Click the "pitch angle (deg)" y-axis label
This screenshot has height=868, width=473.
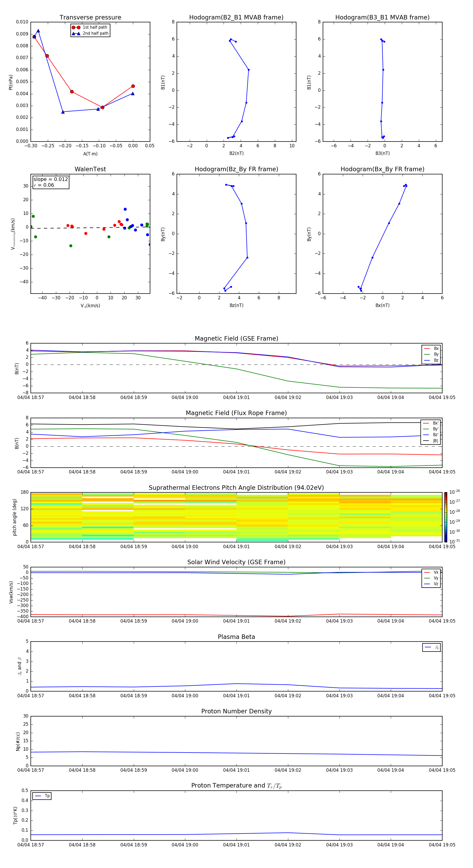tap(14, 517)
